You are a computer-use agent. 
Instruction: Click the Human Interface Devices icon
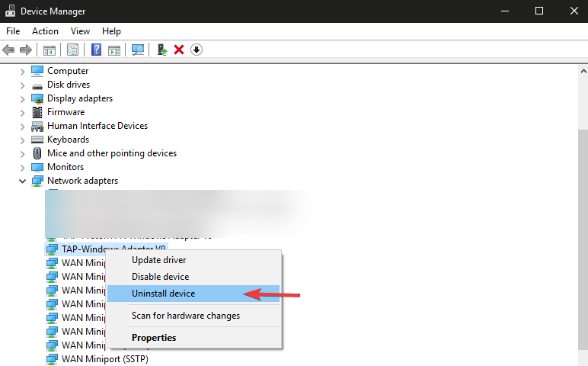coord(37,127)
